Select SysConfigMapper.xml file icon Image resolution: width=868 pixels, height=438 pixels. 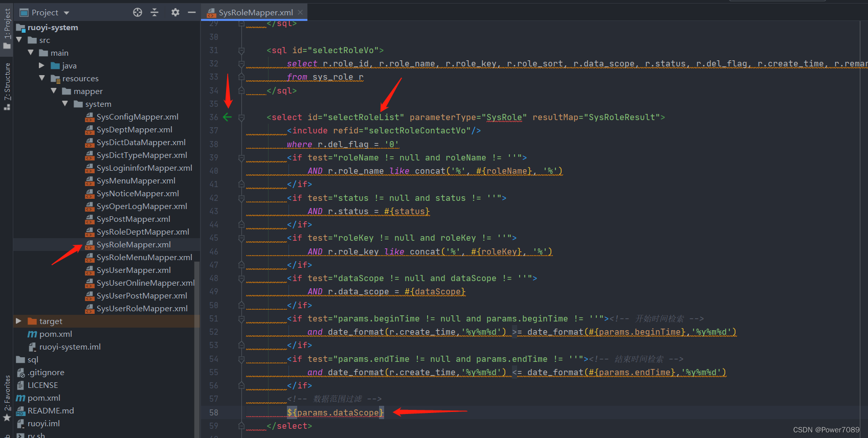coord(90,117)
